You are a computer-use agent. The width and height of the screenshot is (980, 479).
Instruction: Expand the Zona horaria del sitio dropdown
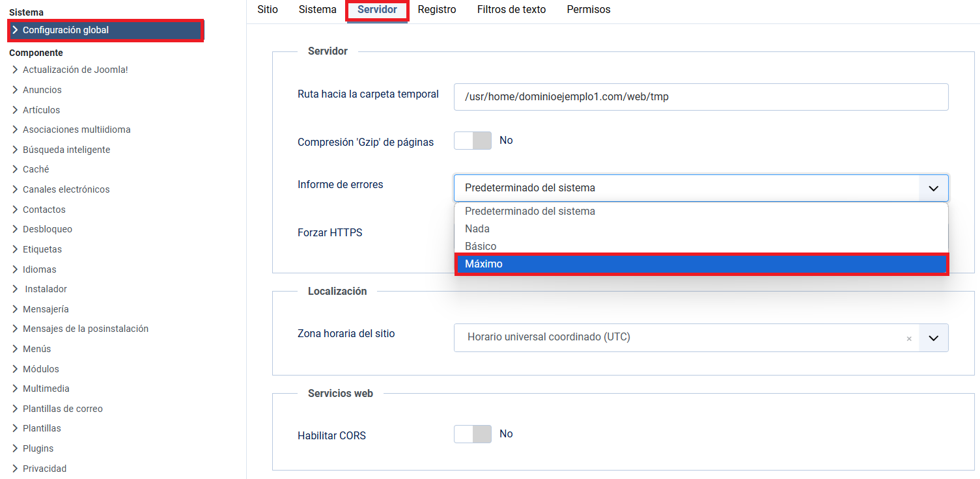[x=933, y=338]
